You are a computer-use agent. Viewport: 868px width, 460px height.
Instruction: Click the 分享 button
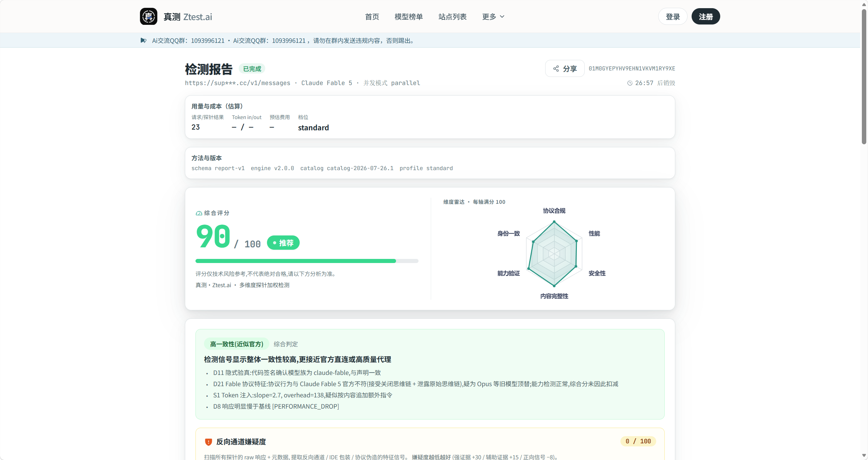click(565, 69)
